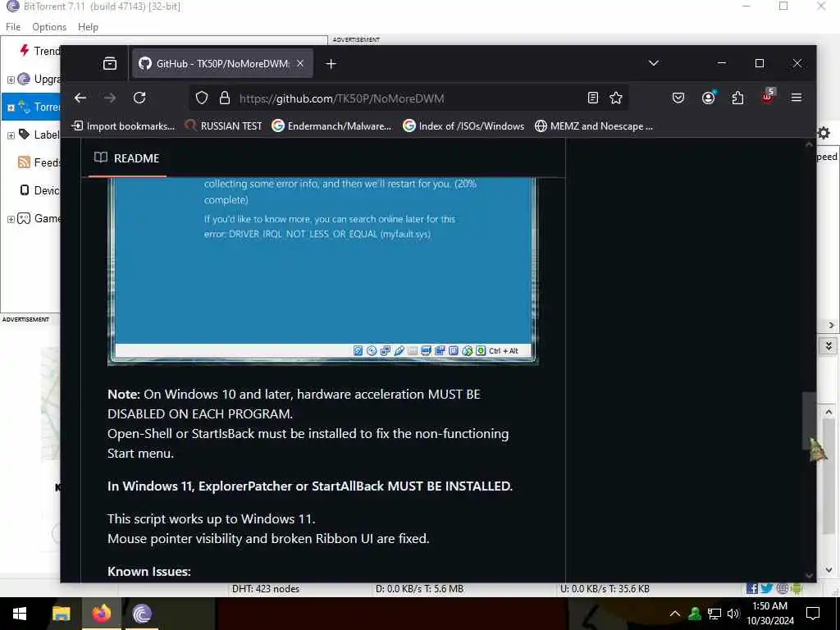Open the BitTorrent File menu
The width and height of the screenshot is (840, 630).
(x=13, y=27)
